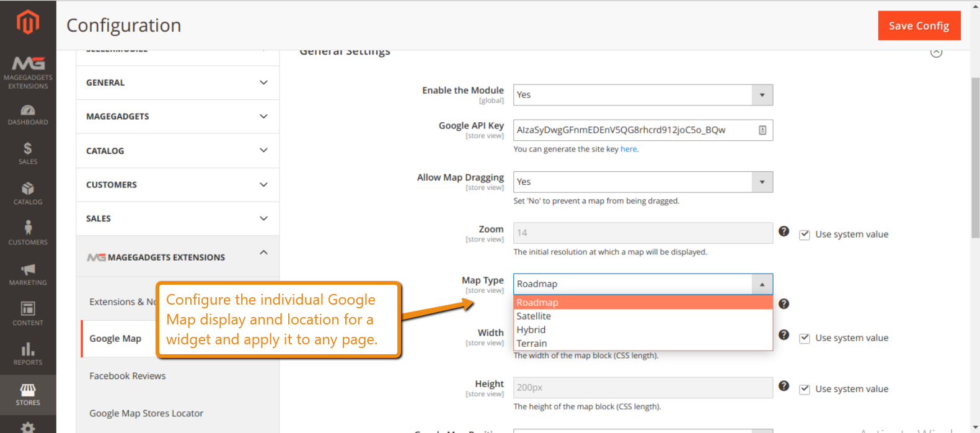
Task: Click the Map Type field label
Action: point(483,280)
